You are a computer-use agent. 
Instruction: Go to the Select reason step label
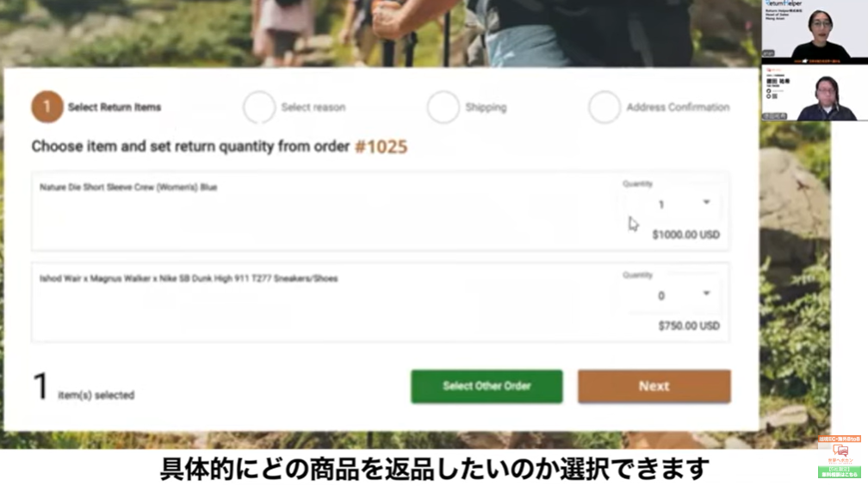point(313,108)
